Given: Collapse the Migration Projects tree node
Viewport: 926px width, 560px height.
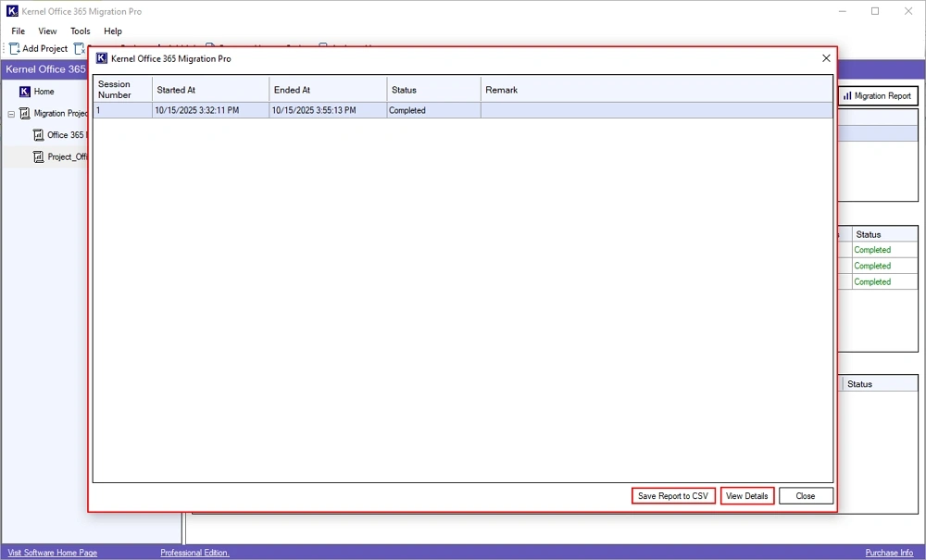Looking at the screenshot, I should point(11,114).
